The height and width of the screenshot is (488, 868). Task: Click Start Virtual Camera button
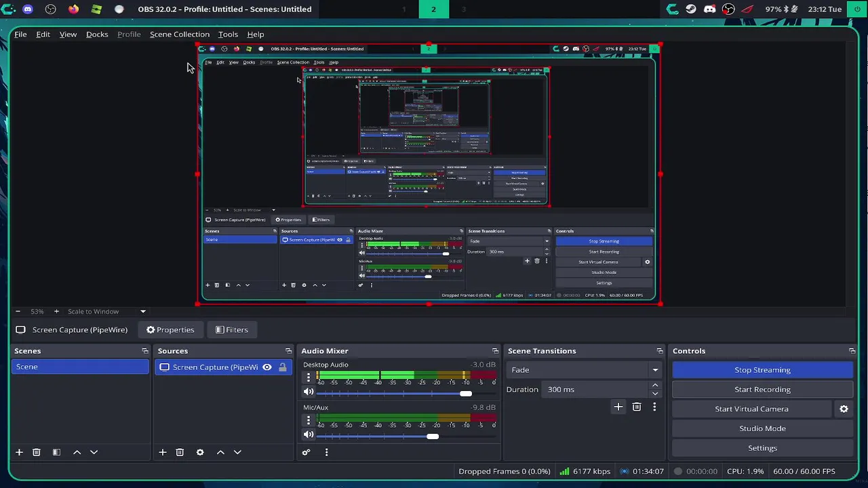coord(751,409)
